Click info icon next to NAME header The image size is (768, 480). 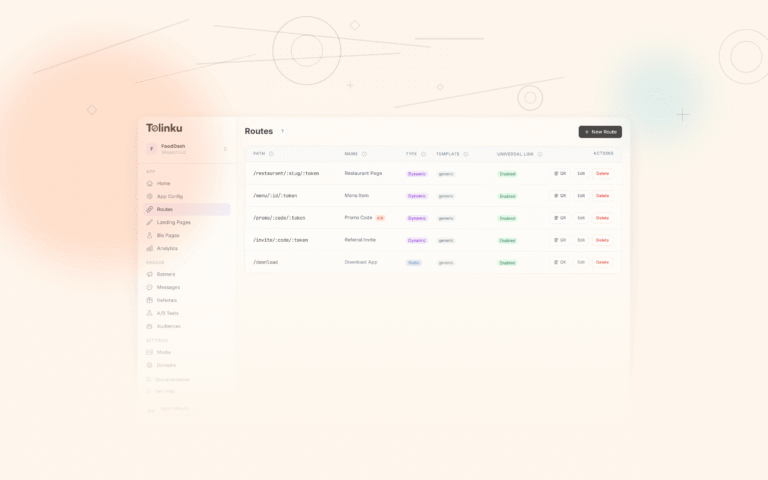pyautogui.click(x=364, y=154)
